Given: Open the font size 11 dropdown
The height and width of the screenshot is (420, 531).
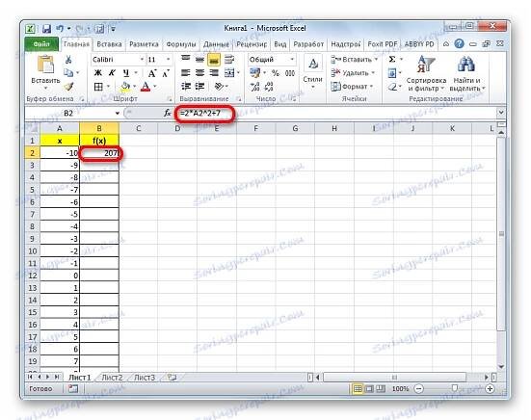Looking at the screenshot, I should [168, 60].
